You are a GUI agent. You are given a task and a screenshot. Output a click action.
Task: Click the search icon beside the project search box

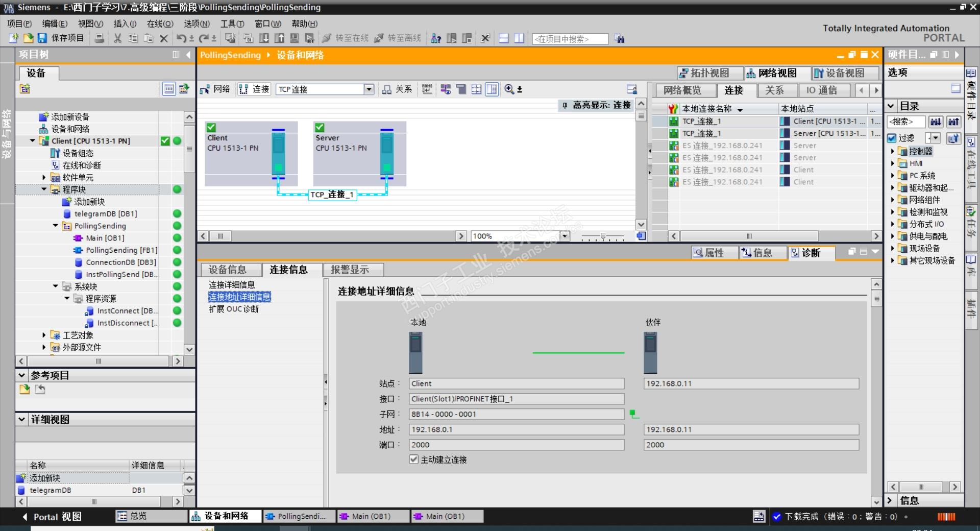click(x=620, y=38)
